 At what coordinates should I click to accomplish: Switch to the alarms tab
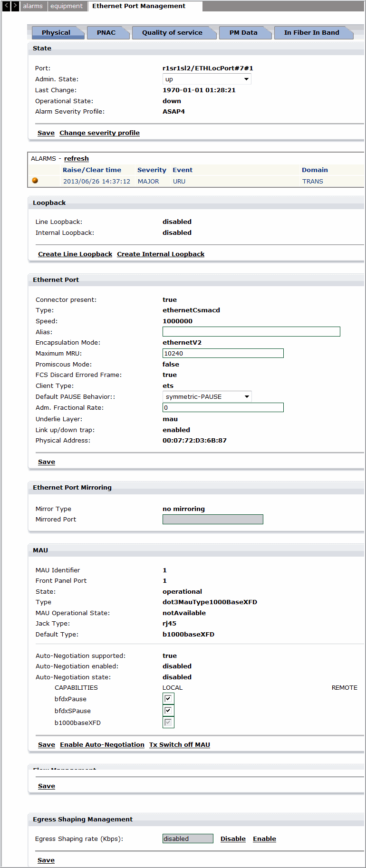[x=33, y=6]
